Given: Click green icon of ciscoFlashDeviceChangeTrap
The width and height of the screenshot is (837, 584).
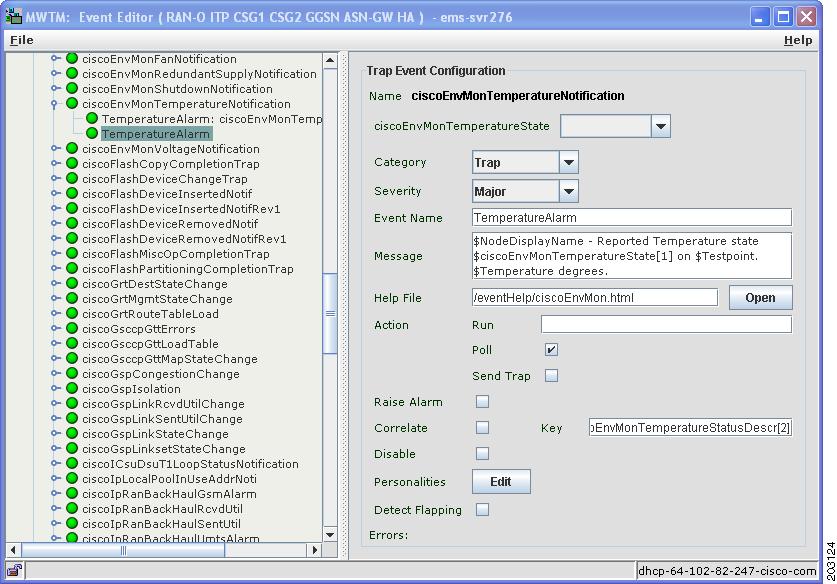Looking at the screenshot, I should pos(72,178).
